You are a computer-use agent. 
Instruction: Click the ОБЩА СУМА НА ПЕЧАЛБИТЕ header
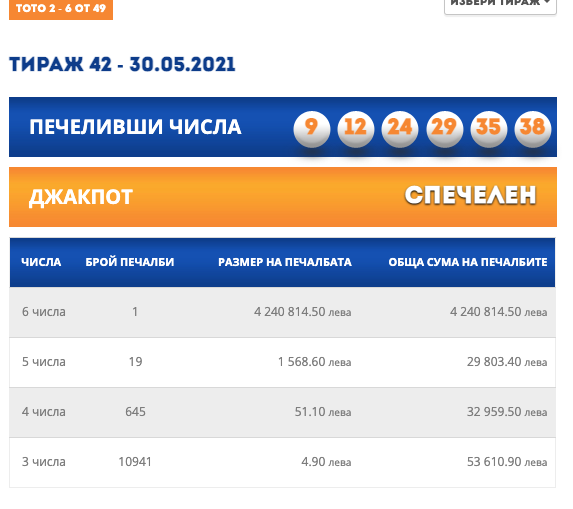[468, 262]
